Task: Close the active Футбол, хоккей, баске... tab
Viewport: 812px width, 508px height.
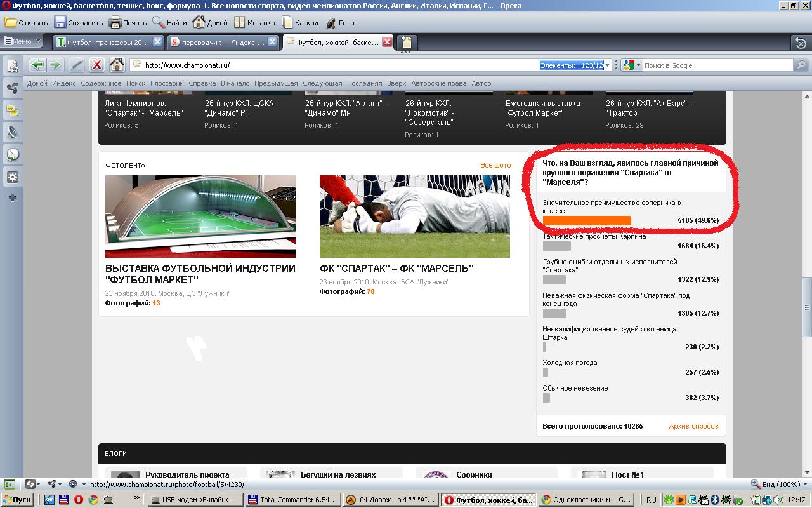Action: 387,42
